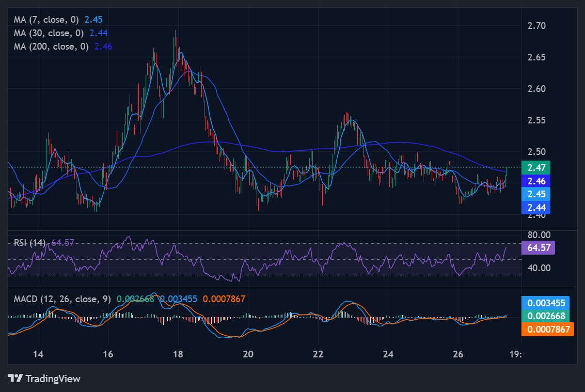This screenshot has width=585, height=392.
Task: Click the 2.44 MA 30 price tag
Action: (x=535, y=208)
